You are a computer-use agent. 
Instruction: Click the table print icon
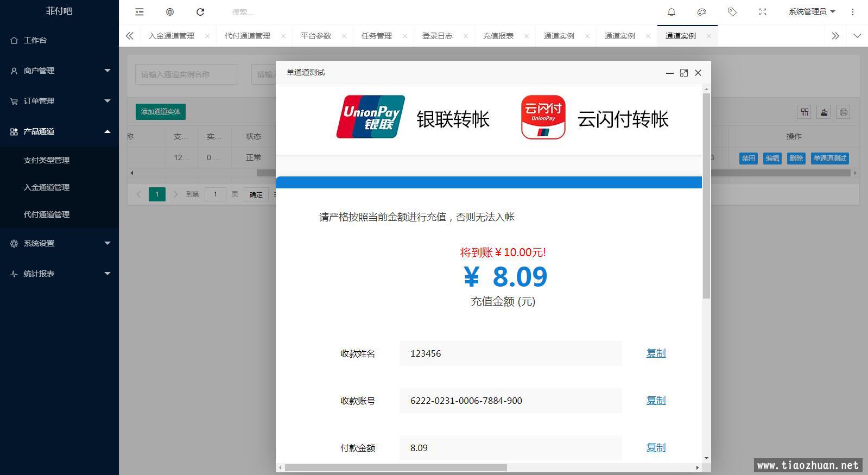click(843, 112)
